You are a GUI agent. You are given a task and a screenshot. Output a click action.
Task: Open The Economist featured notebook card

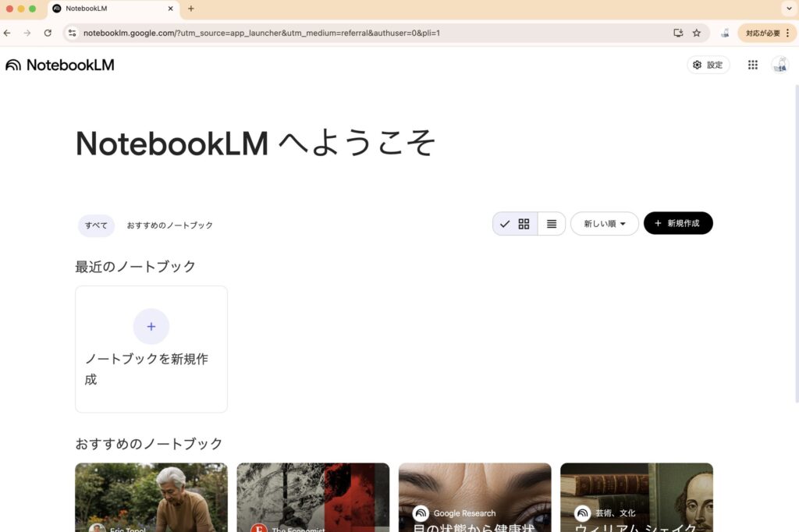coord(313,498)
